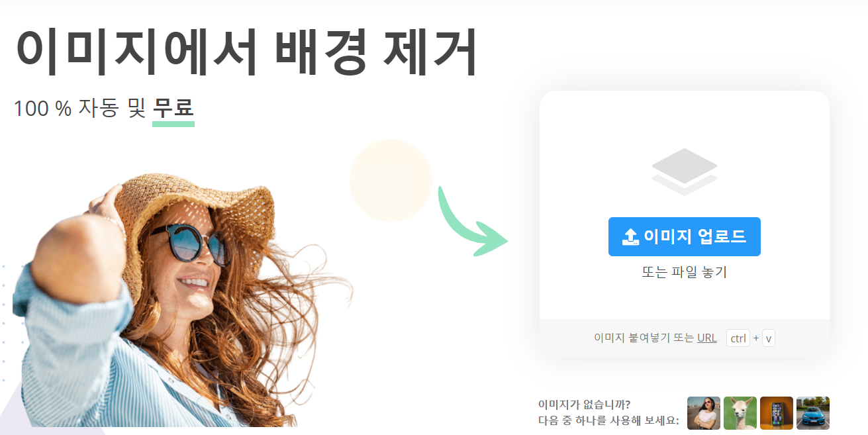The width and height of the screenshot is (868, 435).
Task: Click the upload arrow icon inside blue button
Action: click(x=631, y=237)
